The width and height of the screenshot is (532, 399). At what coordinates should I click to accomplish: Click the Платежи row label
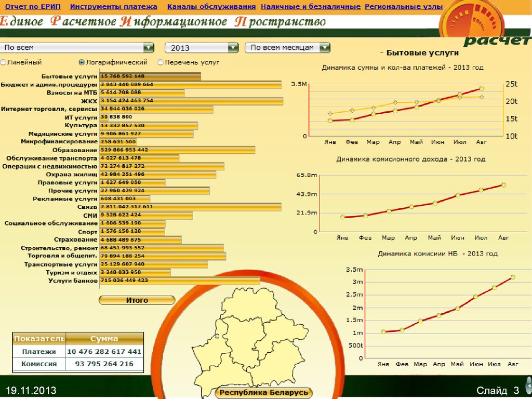pos(39,352)
